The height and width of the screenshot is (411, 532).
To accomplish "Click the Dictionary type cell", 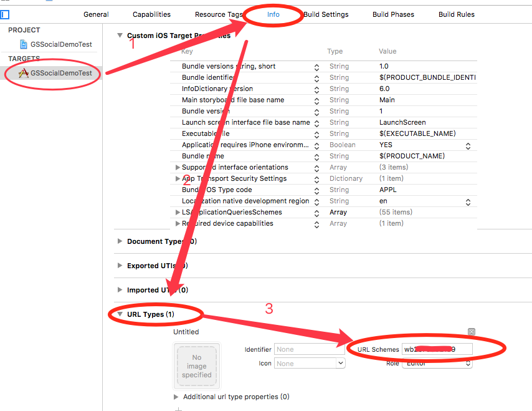I will pyautogui.click(x=346, y=178).
